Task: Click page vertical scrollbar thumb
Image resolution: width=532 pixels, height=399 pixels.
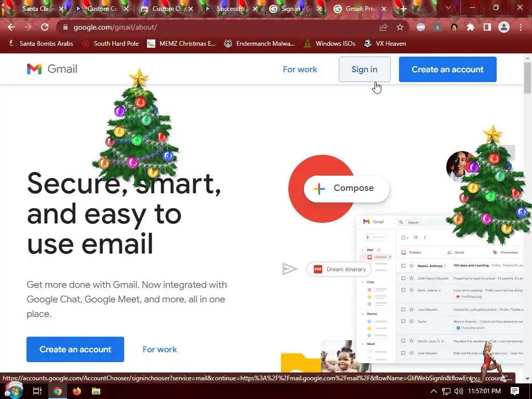Action: (527, 78)
